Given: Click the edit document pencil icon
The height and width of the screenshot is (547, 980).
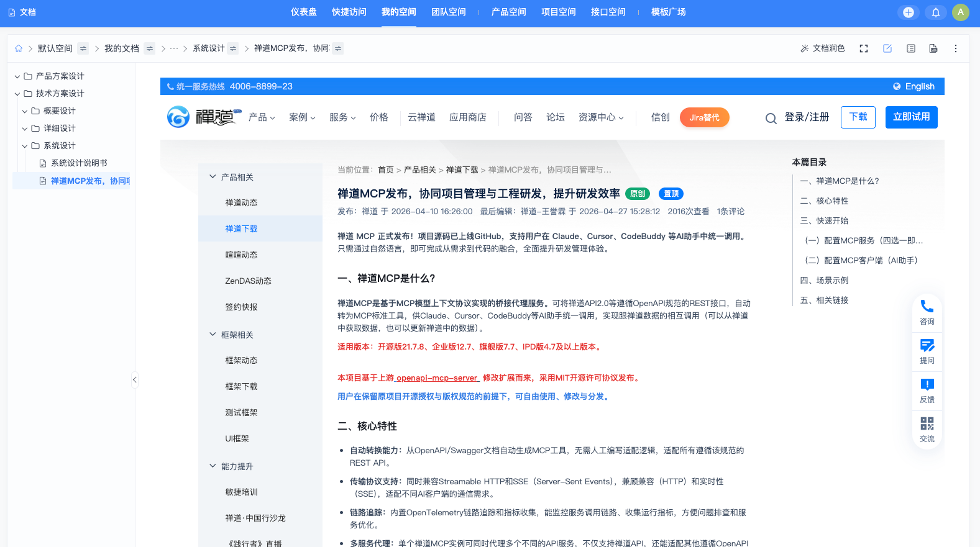Looking at the screenshot, I should click(x=887, y=48).
